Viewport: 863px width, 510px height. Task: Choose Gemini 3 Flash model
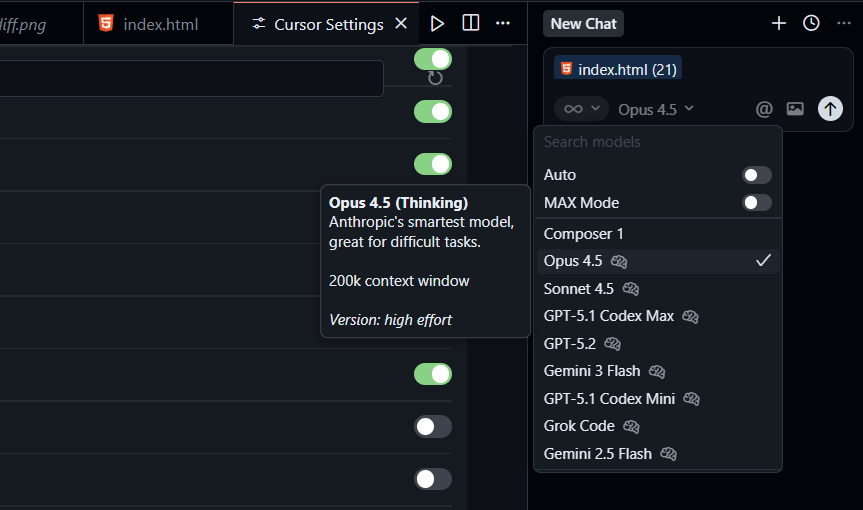(658, 371)
